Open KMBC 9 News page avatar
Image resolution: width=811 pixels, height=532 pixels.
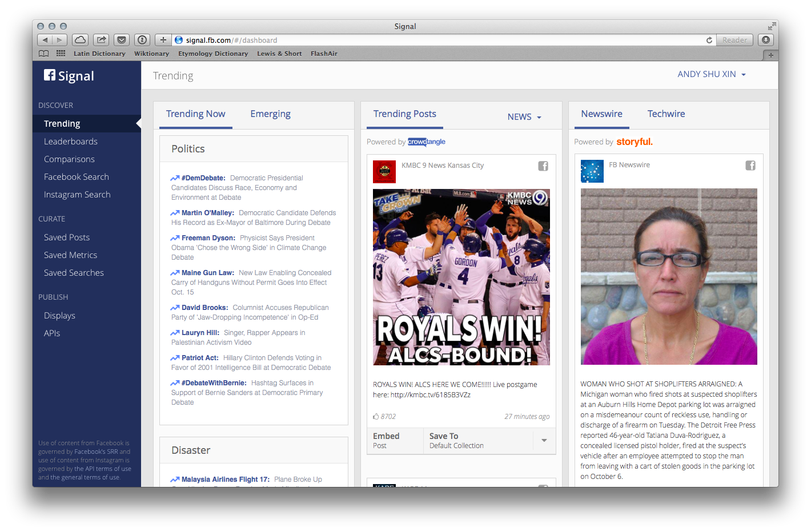click(384, 172)
